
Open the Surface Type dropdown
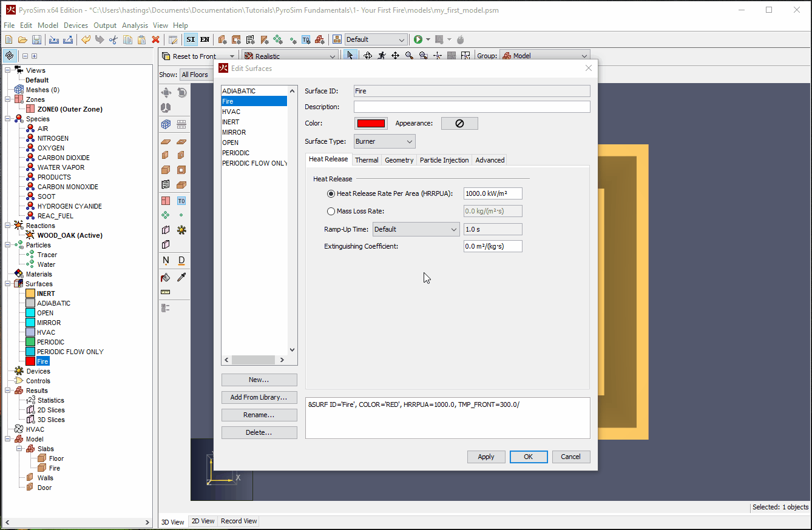(x=385, y=141)
